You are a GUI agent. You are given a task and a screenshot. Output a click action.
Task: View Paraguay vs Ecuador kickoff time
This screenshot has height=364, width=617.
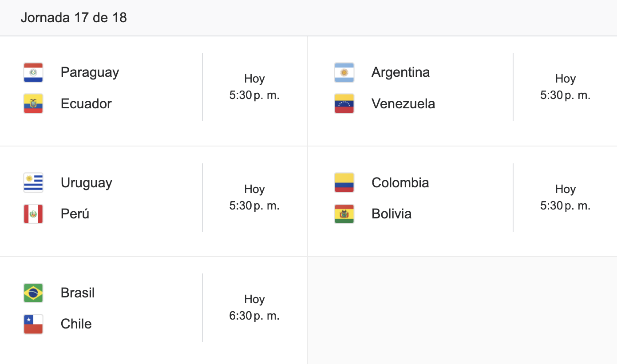click(254, 87)
